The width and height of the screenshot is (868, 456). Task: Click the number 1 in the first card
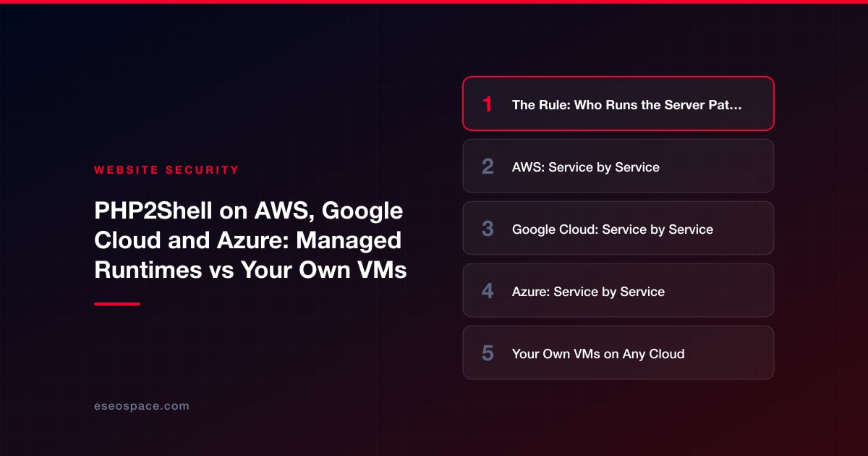coord(488,104)
